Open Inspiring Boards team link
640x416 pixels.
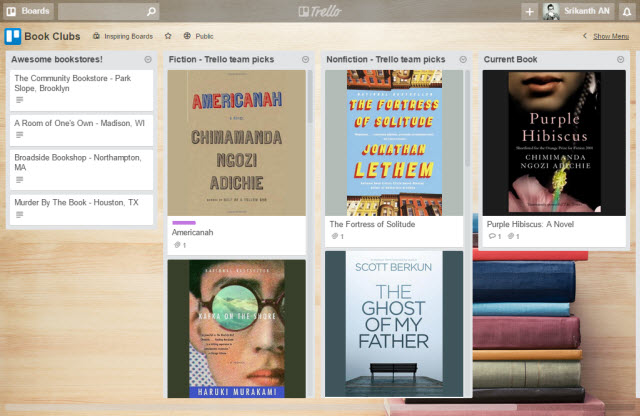[x=123, y=36]
